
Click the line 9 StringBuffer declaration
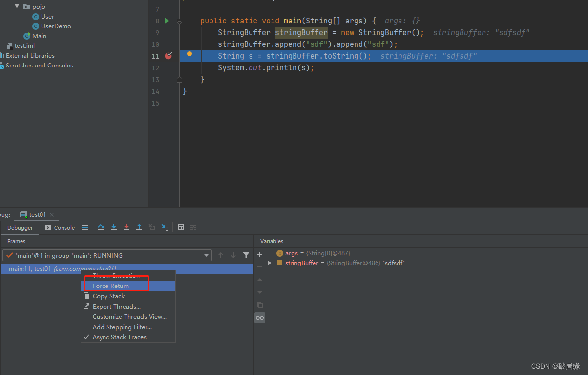click(x=321, y=33)
